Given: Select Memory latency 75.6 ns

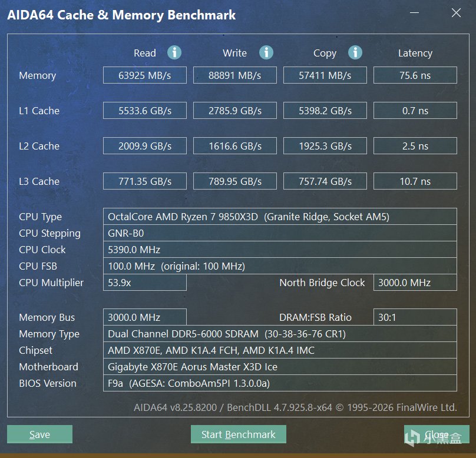Looking at the screenshot, I should point(415,75).
